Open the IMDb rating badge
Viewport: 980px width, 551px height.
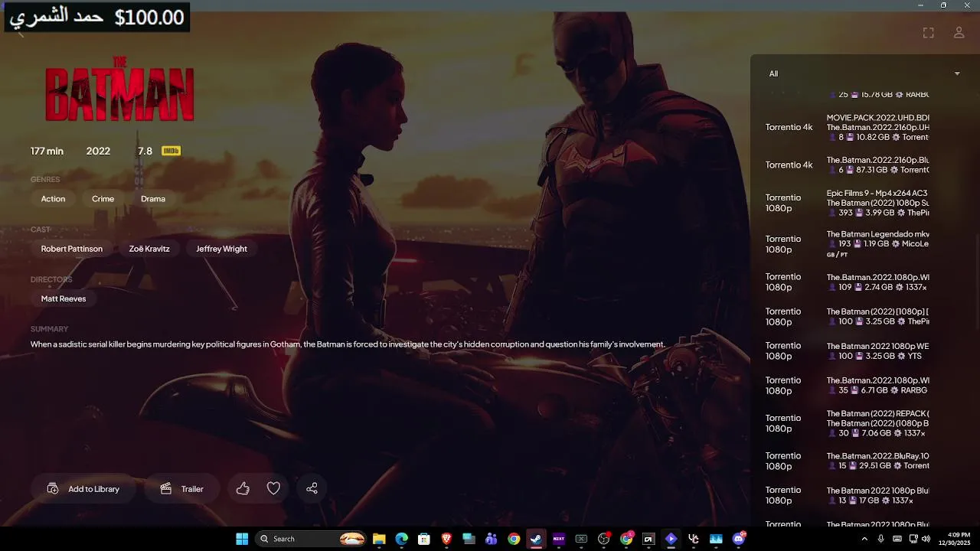(171, 151)
